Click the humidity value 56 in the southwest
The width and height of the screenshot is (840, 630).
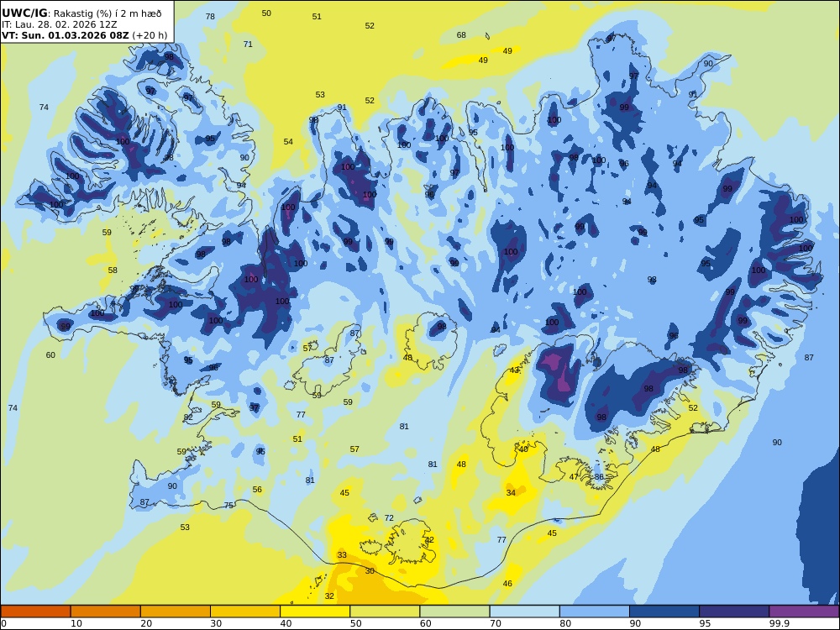tap(257, 490)
